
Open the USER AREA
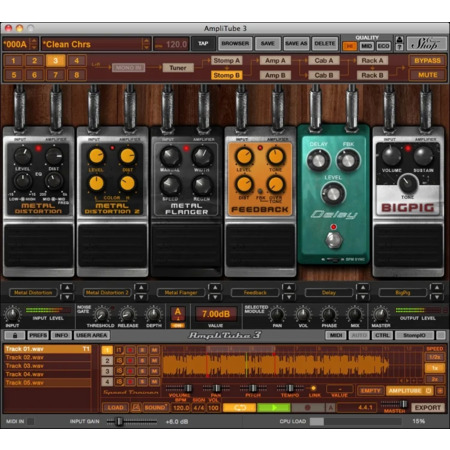point(91,335)
